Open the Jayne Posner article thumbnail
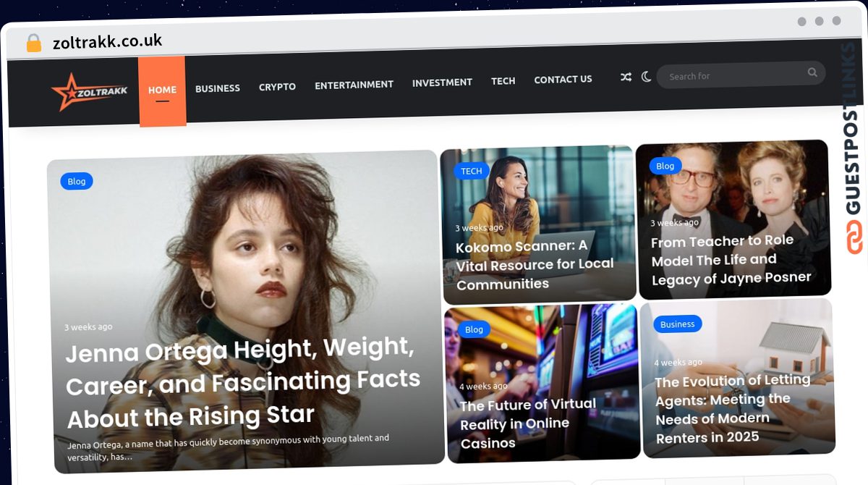Viewport: 868px width, 485px height. pos(732,219)
